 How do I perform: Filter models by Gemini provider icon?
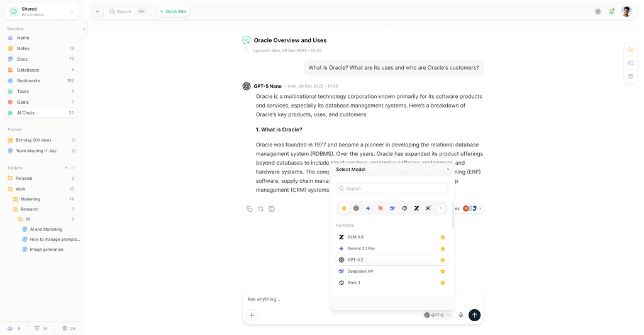368,209
